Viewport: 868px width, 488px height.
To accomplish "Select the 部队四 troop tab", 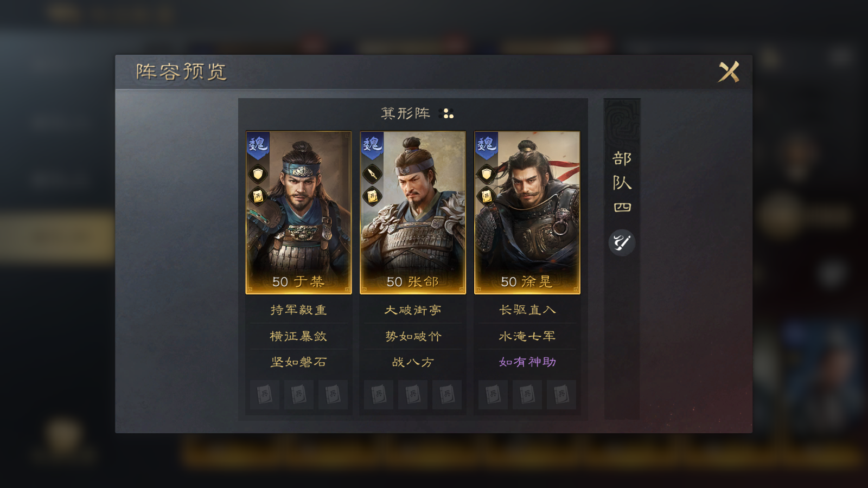I will click(622, 182).
